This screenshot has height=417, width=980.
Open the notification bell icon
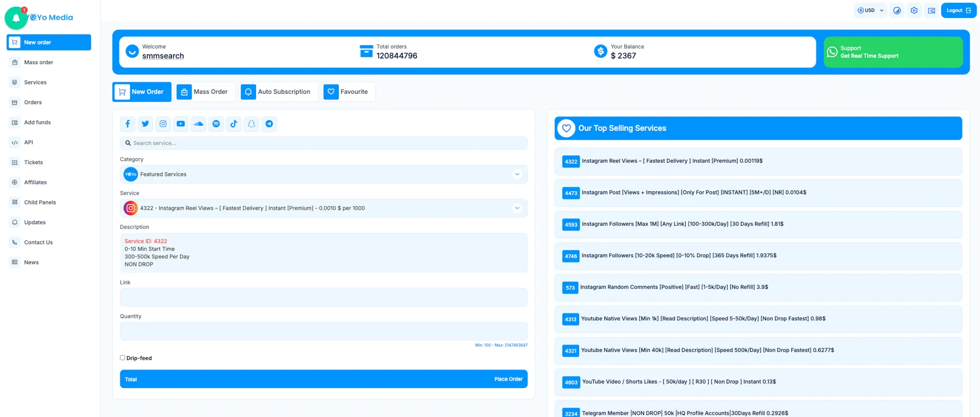point(16,18)
